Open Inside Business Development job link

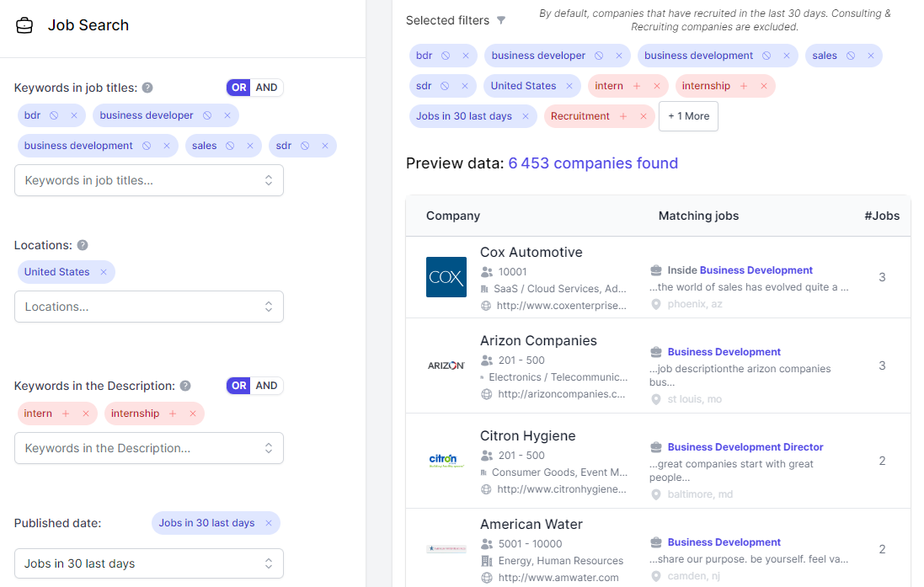click(x=740, y=270)
